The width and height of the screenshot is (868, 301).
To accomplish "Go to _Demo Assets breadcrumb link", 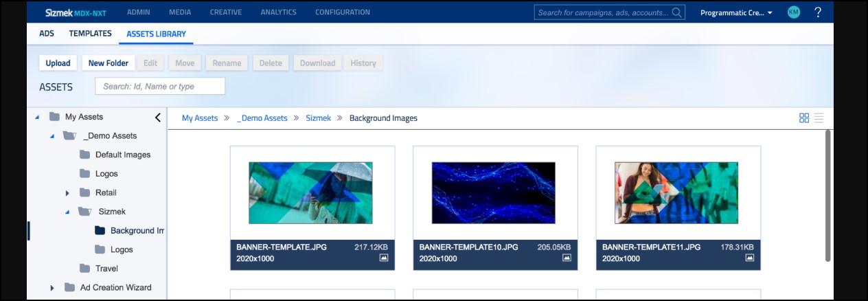I will tap(262, 118).
